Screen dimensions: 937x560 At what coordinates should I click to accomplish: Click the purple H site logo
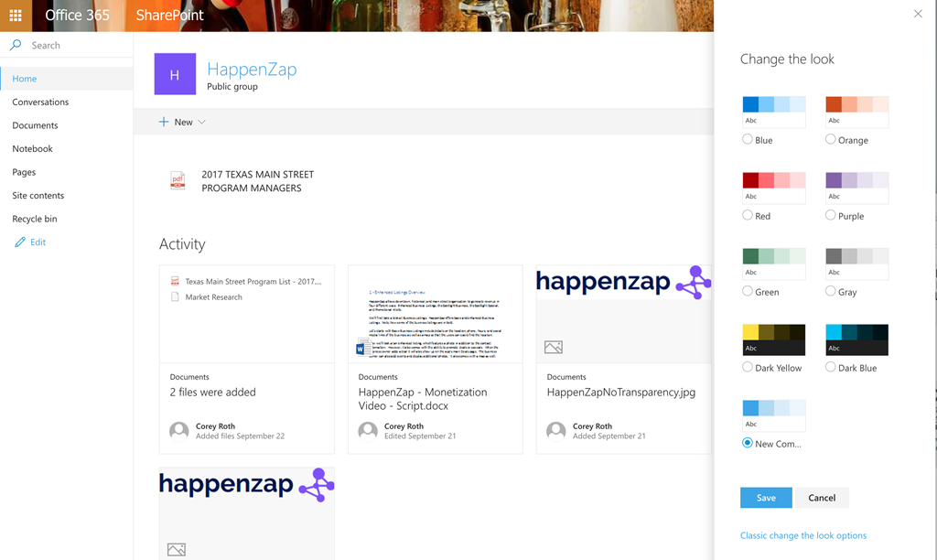(175, 74)
